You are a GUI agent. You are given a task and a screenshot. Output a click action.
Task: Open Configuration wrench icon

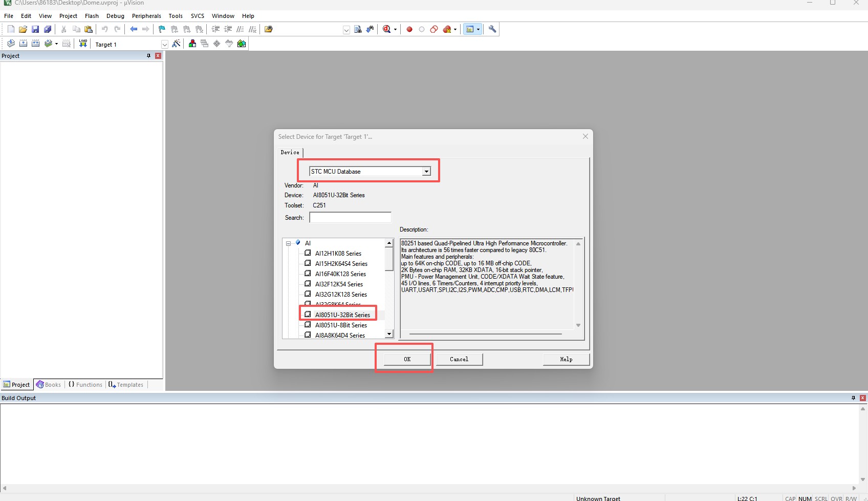pos(492,29)
